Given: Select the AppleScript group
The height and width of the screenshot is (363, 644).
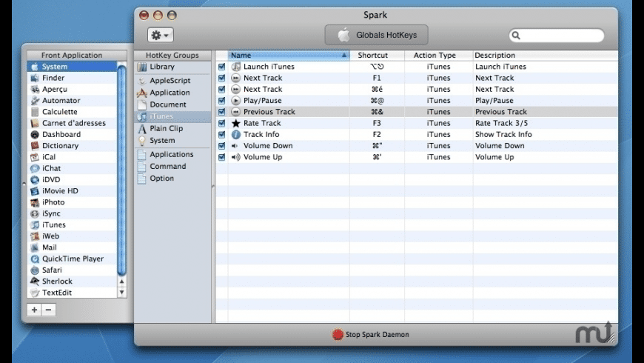Looking at the screenshot, I should [x=170, y=81].
